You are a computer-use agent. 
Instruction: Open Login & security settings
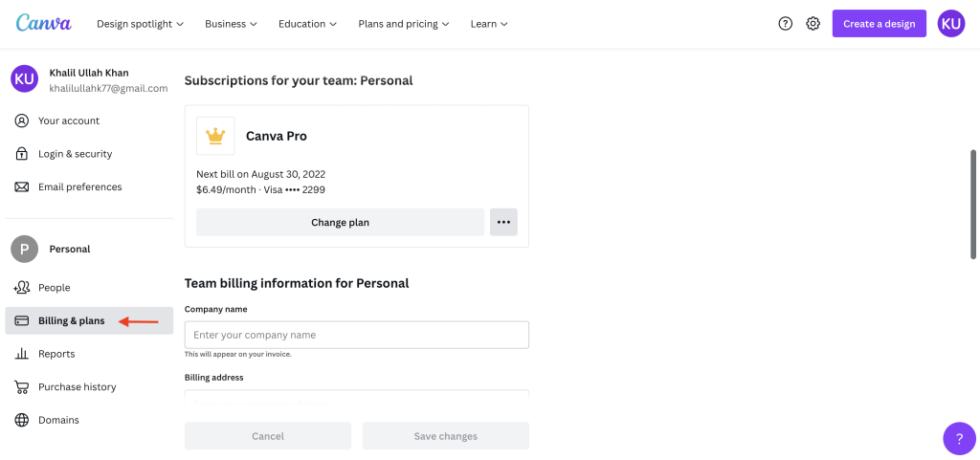[75, 154]
